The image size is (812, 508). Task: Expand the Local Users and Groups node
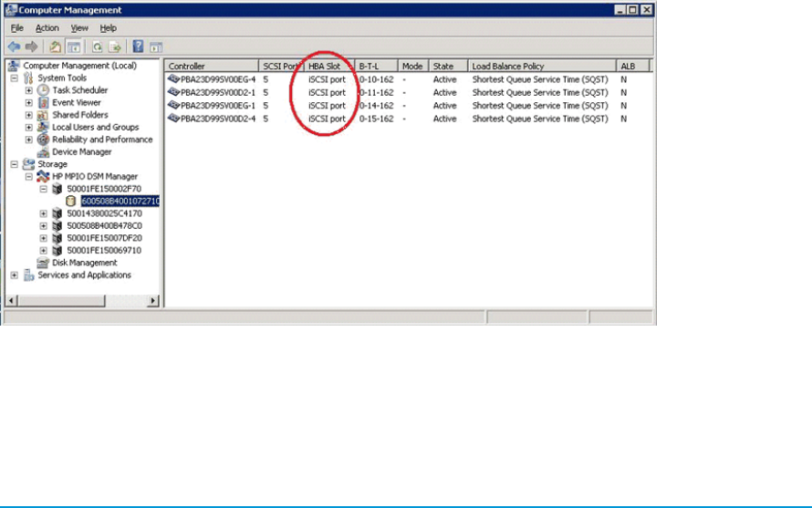29,128
